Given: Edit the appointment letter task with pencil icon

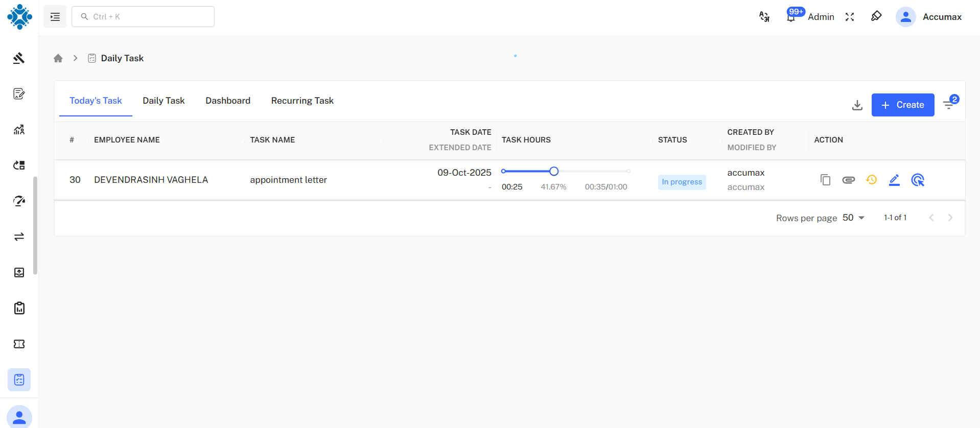Looking at the screenshot, I should click(894, 180).
